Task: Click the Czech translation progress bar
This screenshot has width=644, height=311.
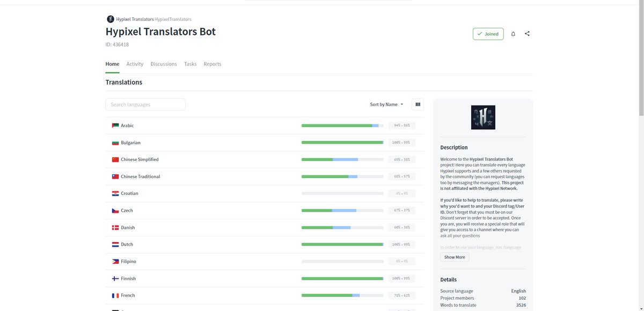Action: (x=342, y=211)
